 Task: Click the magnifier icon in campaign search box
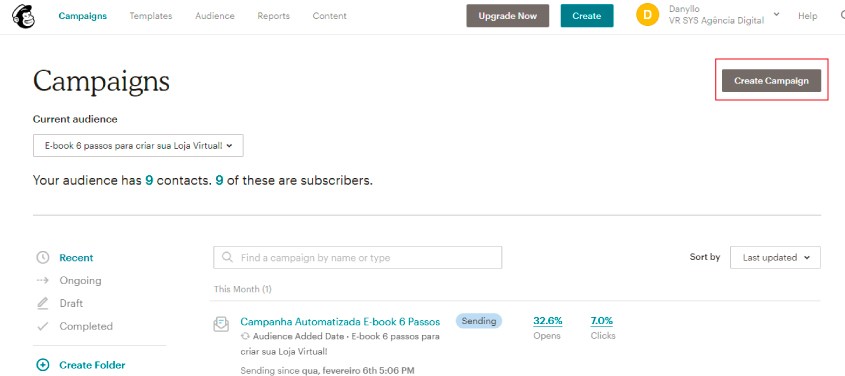point(227,257)
